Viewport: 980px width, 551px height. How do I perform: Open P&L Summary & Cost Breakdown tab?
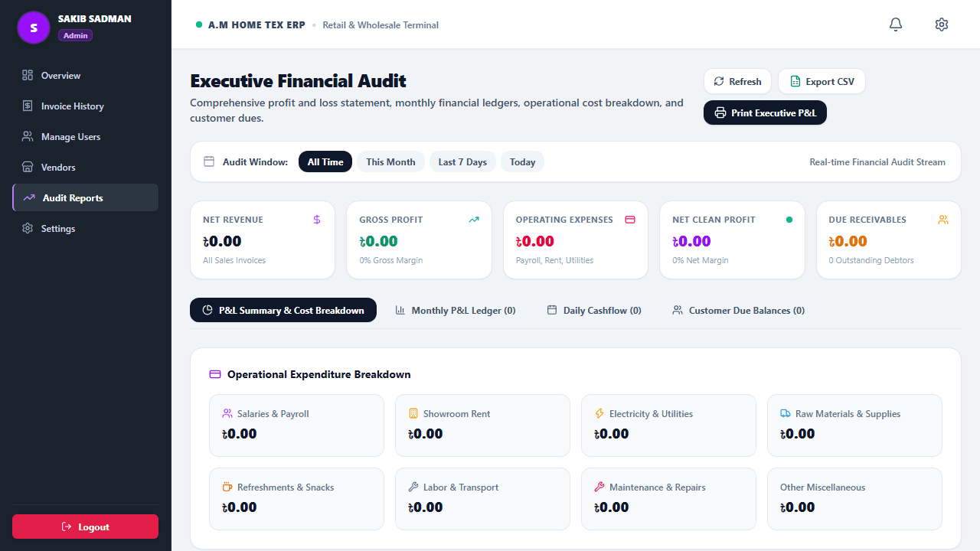coord(283,310)
